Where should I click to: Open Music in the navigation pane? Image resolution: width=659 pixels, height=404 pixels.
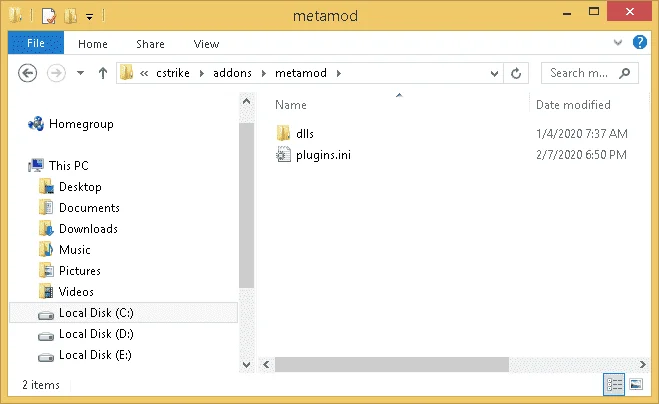74,250
